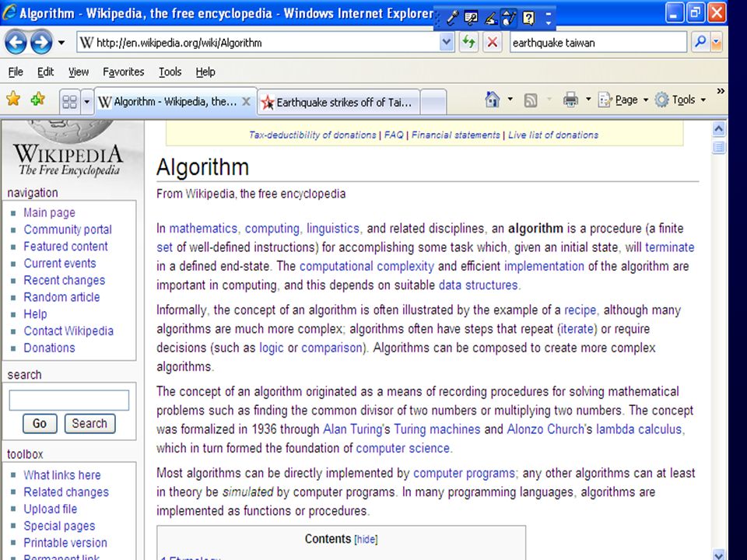This screenshot has height=560, width=747.
Task: Open the Main page link
Action: [50, 212]
